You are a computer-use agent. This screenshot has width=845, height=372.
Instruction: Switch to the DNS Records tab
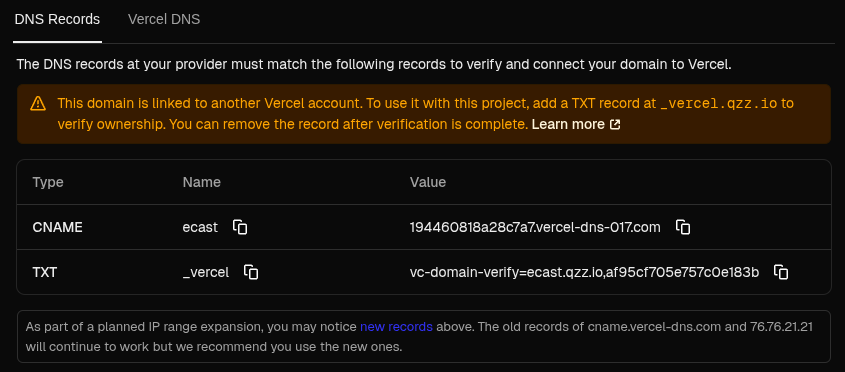[57, 19]
